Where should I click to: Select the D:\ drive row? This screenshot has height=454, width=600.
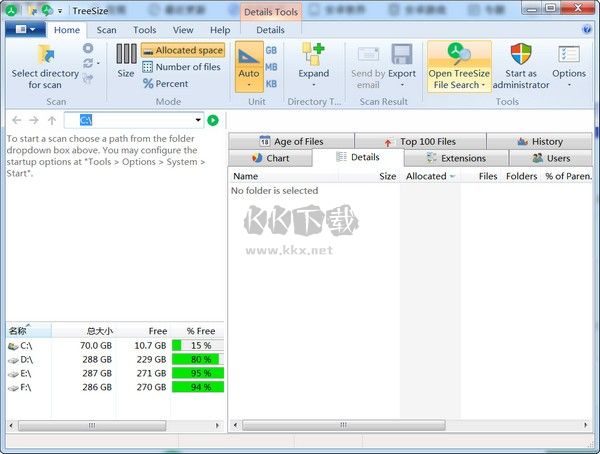click(115, 359)
